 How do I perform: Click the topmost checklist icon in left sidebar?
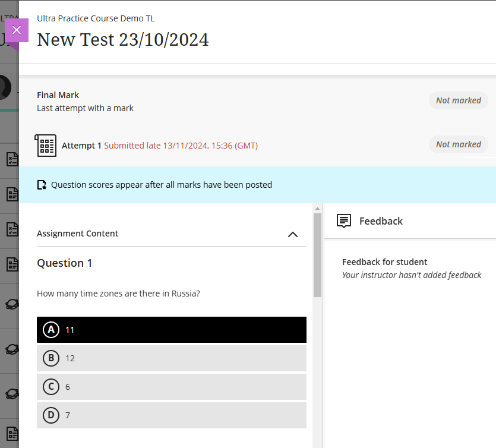tap(11, 159)
